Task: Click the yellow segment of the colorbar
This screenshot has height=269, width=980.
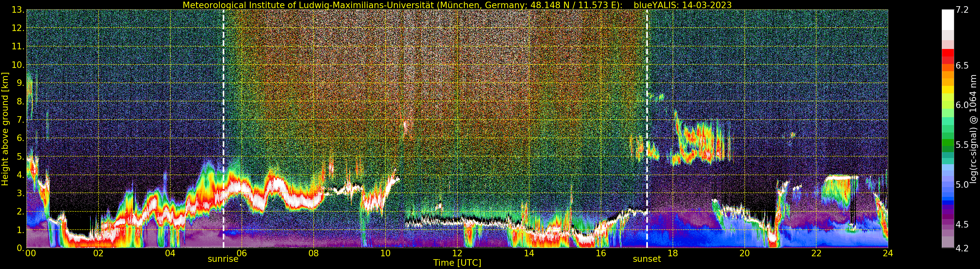Action: click(948, 90)
